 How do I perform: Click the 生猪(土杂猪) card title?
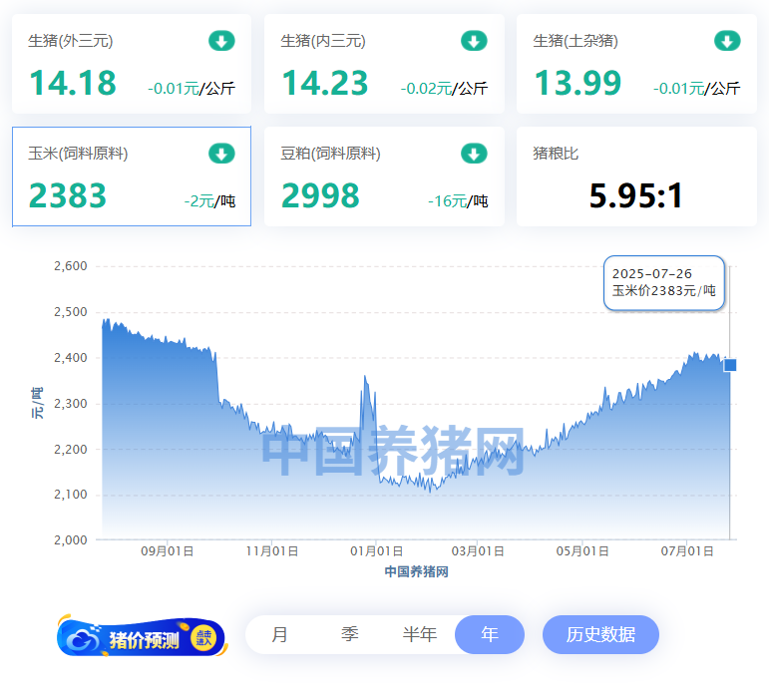[576, 41]
